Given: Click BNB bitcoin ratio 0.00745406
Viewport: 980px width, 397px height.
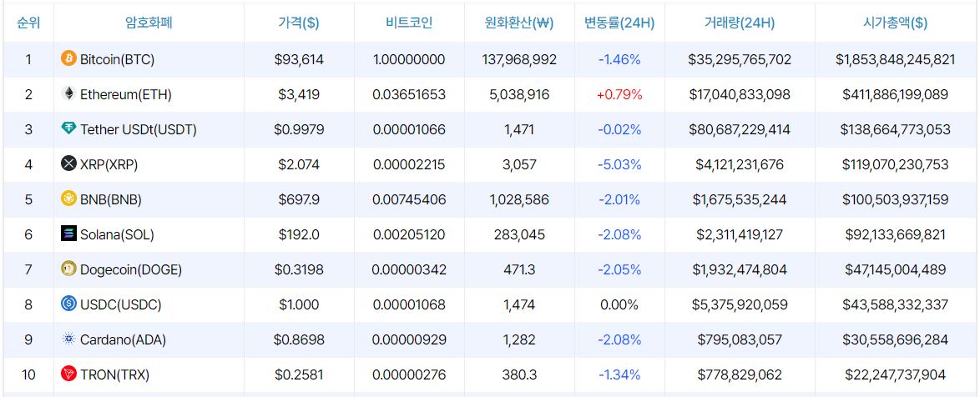Looking at the screenshot, I should click(409, 199).
